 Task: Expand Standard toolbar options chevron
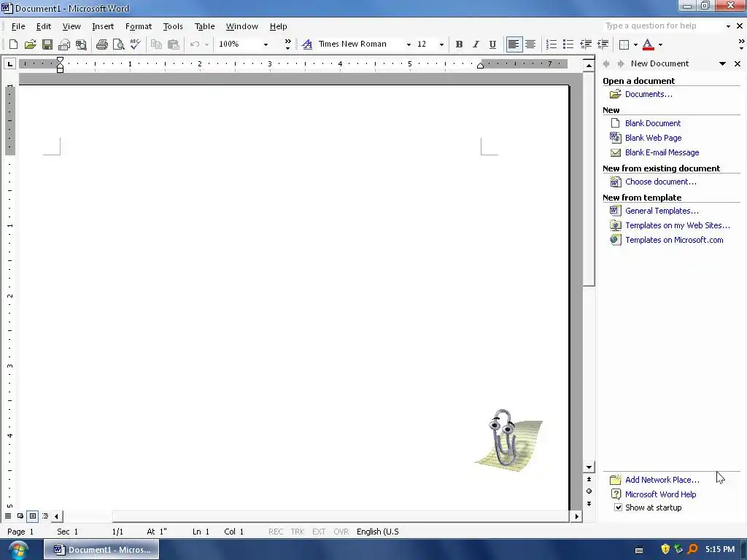point(287,44)
